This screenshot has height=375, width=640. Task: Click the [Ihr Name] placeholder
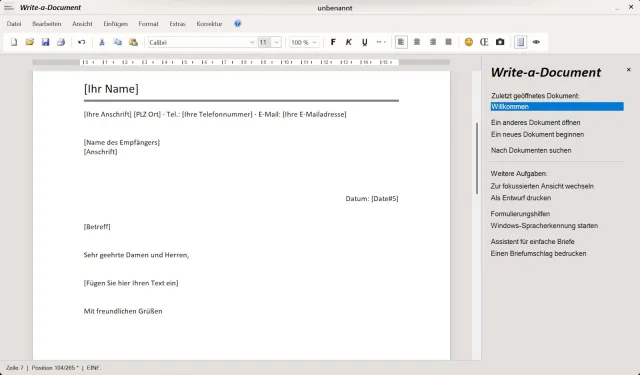pos(111,89)
